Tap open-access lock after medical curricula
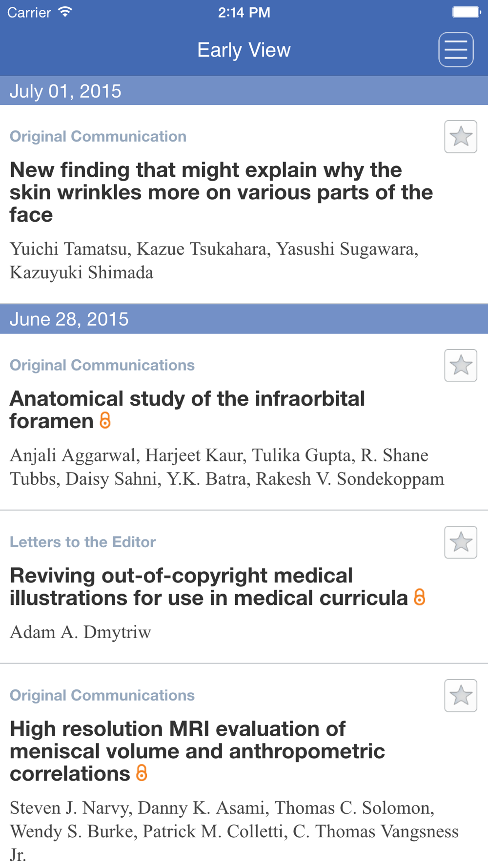This screenshot has width=488, height=868. pyautogui.click(x=419, y=597)
